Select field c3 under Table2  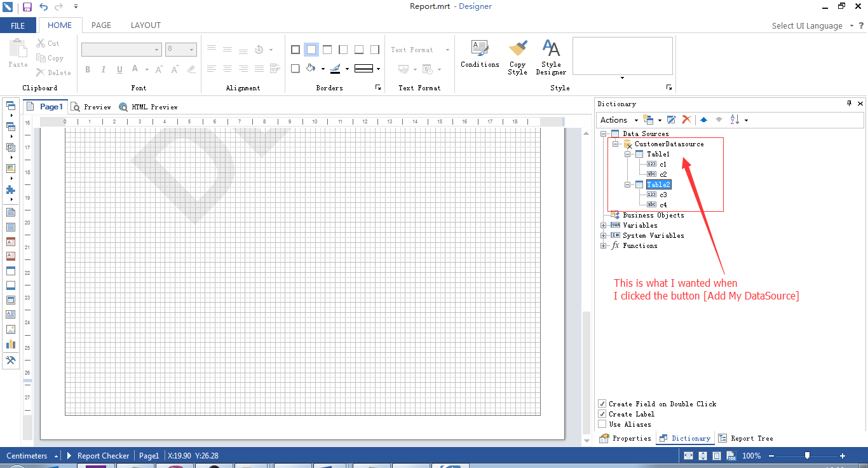tap(663, 195)
